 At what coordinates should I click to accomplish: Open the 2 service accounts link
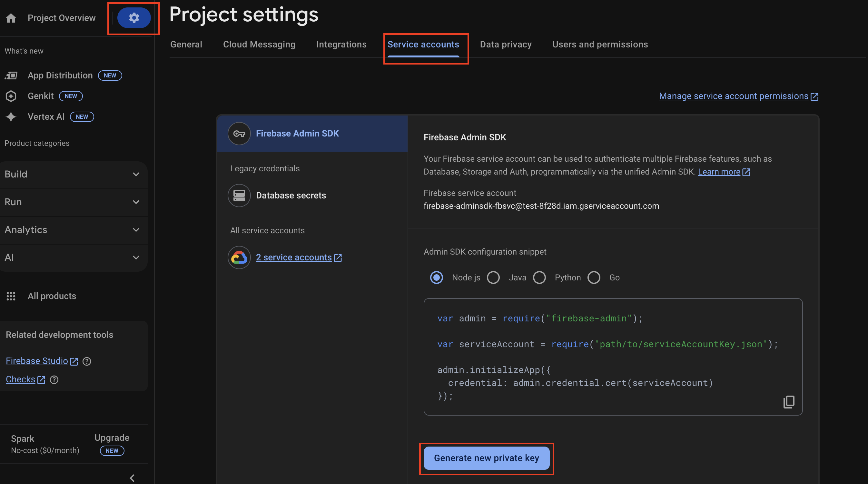(x=294, y=258)
